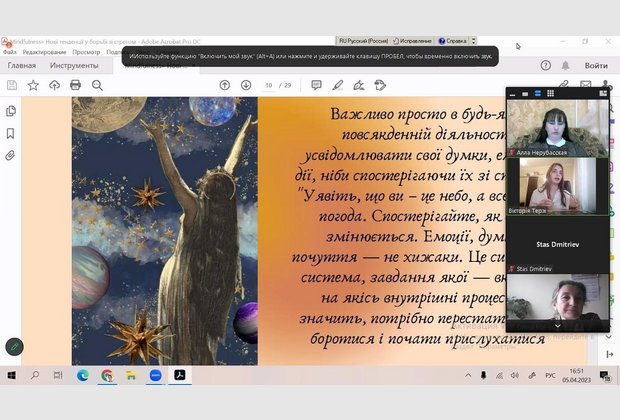This screenshot has height=420, width=620.
Task: Bookmark document with the star icon
Action: click(x=33, y=85)
